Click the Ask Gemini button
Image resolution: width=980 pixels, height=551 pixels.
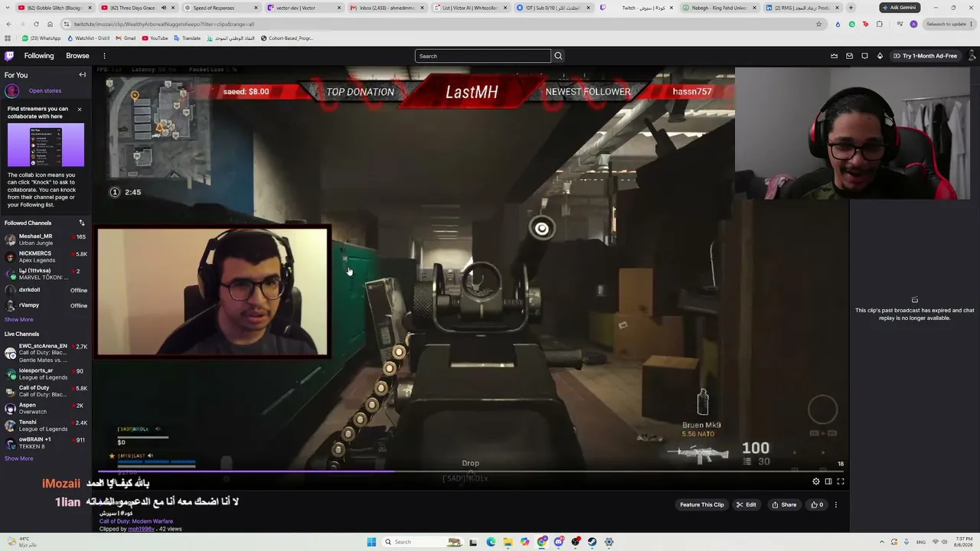point(900,8)
